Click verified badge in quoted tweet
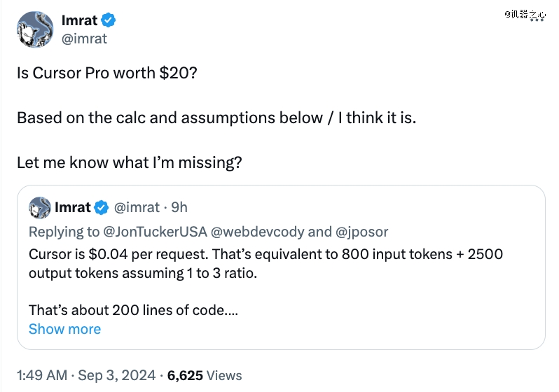Viewport: 559px width, 392px height. point(102,207)
